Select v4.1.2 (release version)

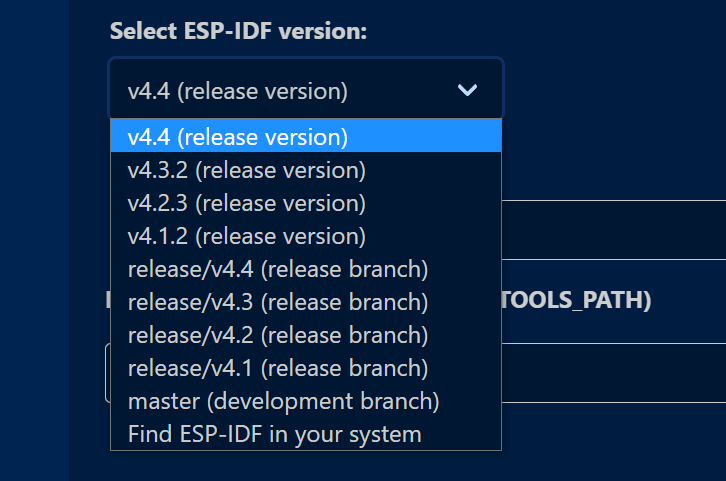(x=306, y=236)
